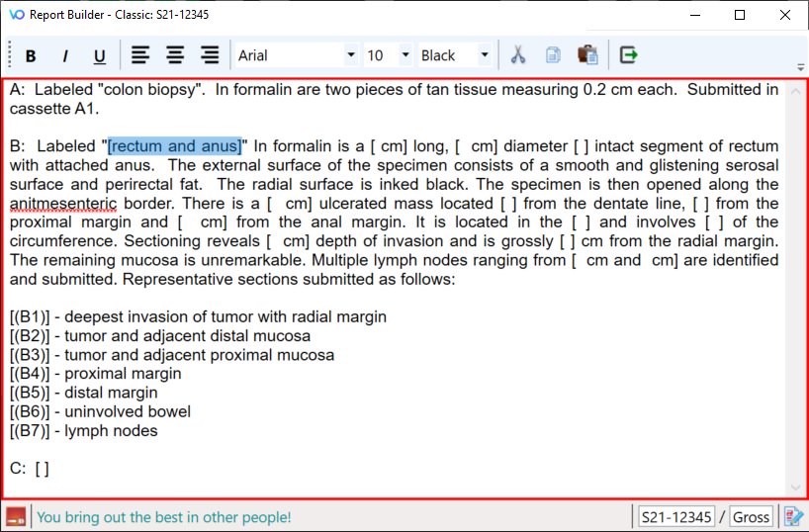Click the "colon biopsy" label text
This screenshot has width=809, height=532.
(150, 90)
